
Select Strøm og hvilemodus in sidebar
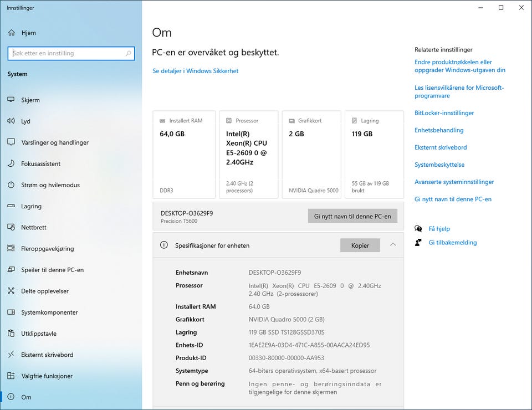71,185
